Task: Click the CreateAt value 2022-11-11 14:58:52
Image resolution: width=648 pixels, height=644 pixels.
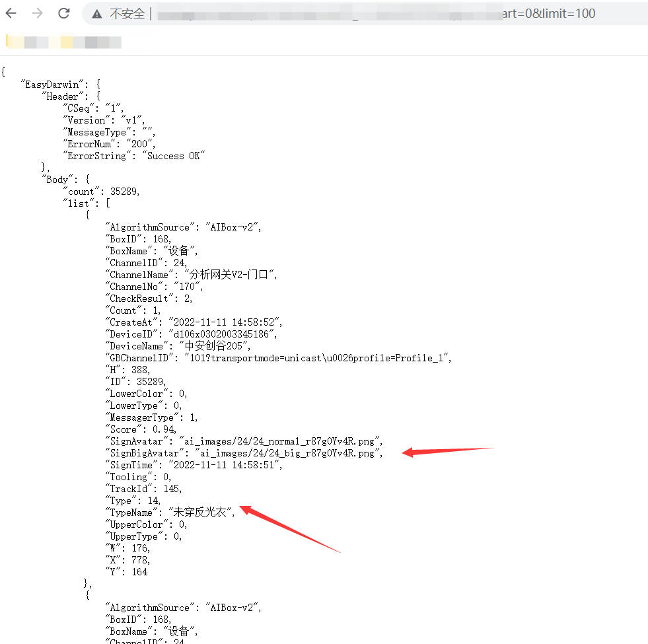Action: [x=223, y=322]
